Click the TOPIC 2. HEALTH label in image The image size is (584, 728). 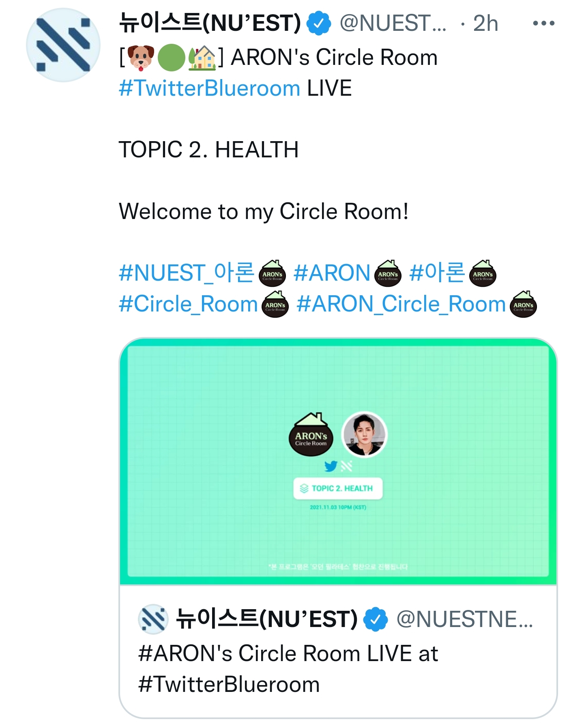click(x=338, y=488)
